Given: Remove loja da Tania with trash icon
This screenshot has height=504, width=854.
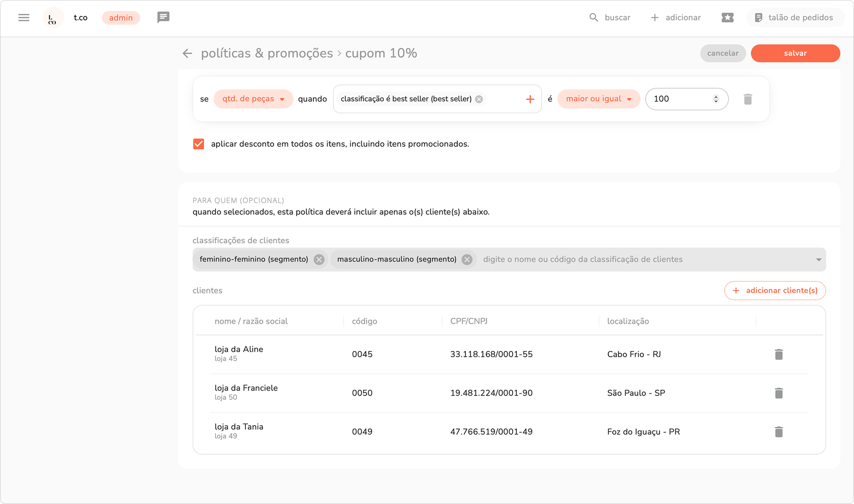Looking at the screenshot, I should tap(778, 432).
